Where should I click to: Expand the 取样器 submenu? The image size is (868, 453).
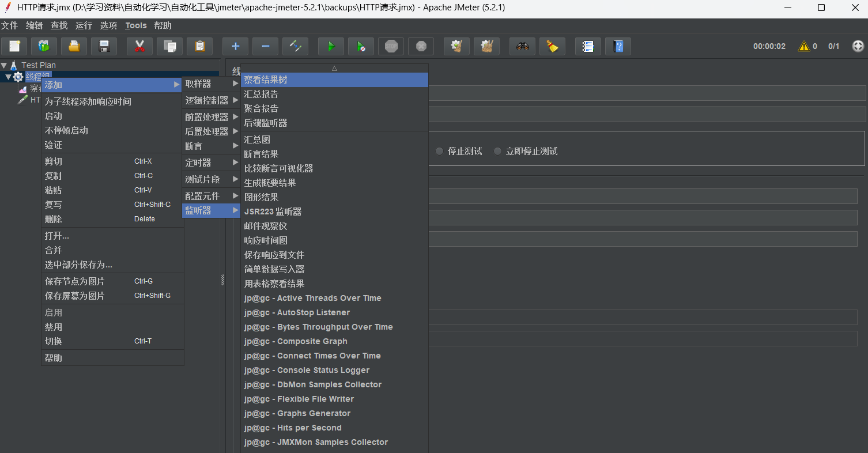[x=211, y=84]
